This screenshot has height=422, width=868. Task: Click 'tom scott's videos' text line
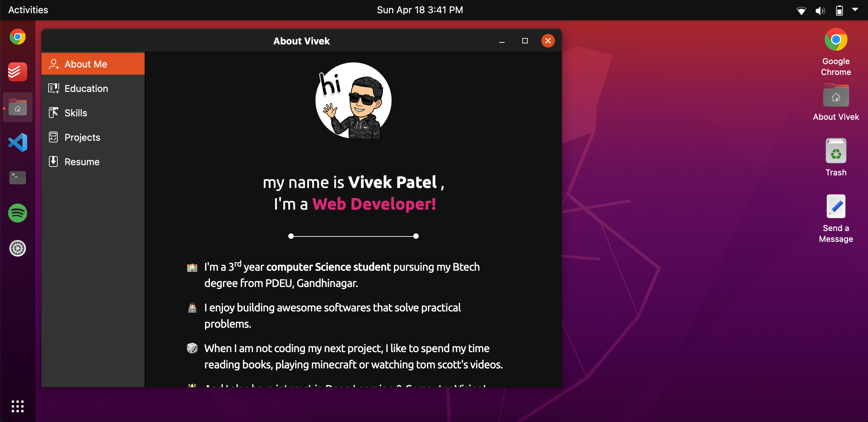tap(354, 365)
